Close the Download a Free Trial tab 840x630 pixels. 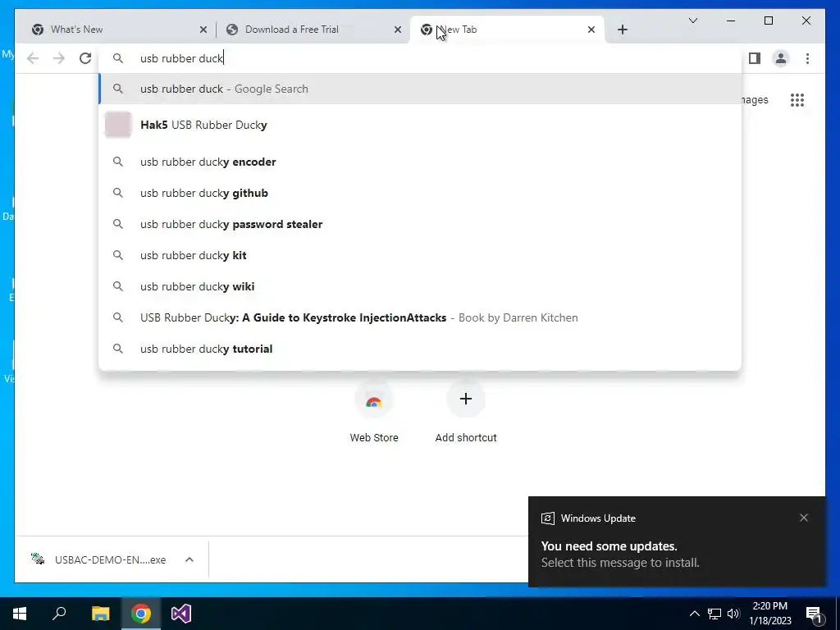[398, 30]
